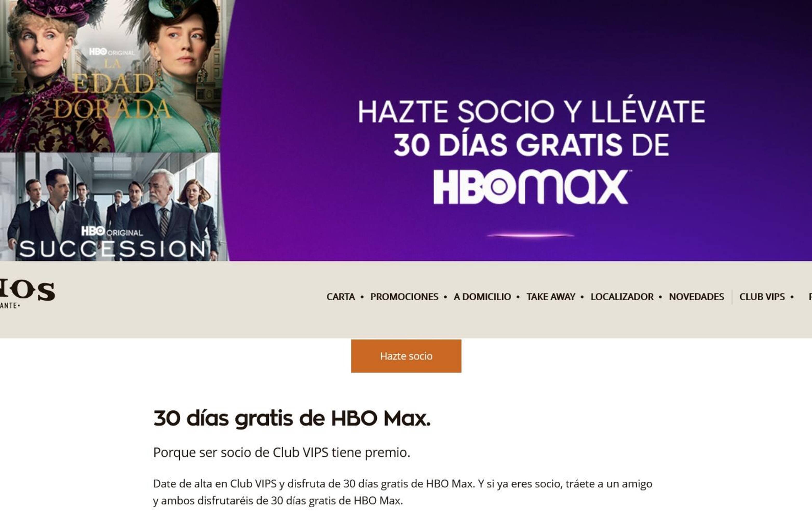The image size is (812, 519).
Task: Click the orange Hazte socio button
Action: tap(406, 356)
